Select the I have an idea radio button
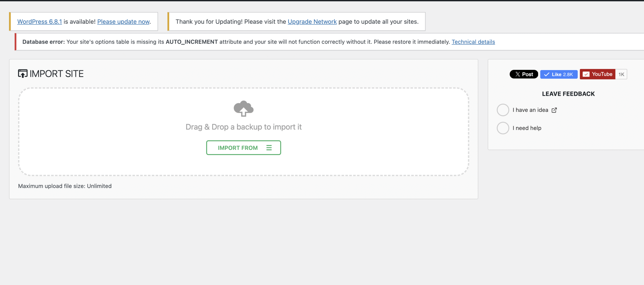The height and width of the screenshot is (285, 644). click(x=503, y=110)
